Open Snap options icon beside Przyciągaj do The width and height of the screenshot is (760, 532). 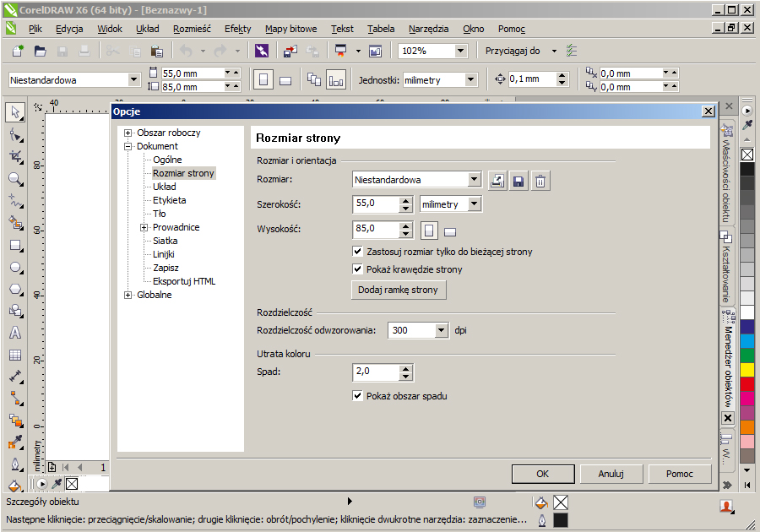pos(572,51)
